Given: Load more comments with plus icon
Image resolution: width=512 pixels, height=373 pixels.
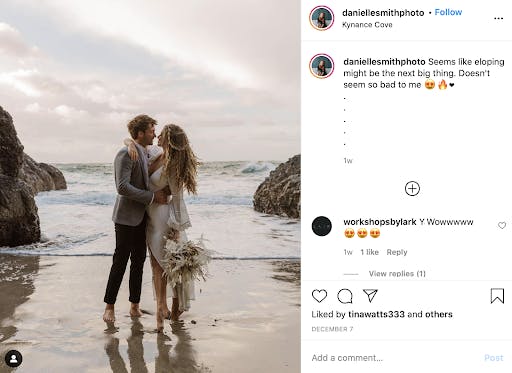Looking at the screenshot, I should pos(412,189).
